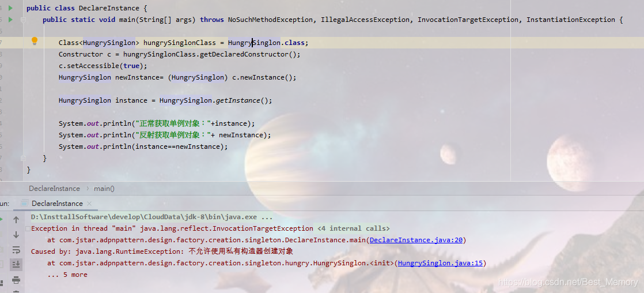Image resolution: width=644 pixels, height=293 pixels.
Task: Collapse the main method using its fold marker
Action: click(x=24, y=20)
